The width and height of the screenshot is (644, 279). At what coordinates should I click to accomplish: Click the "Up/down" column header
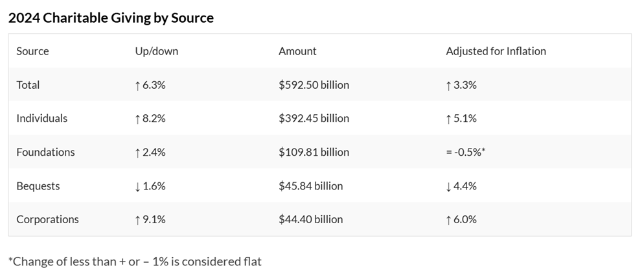[152, 51]
